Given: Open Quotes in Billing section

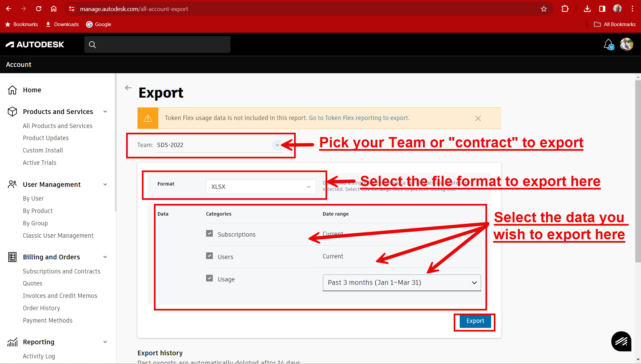Looking at the screenshot, I should pos(32,283).
